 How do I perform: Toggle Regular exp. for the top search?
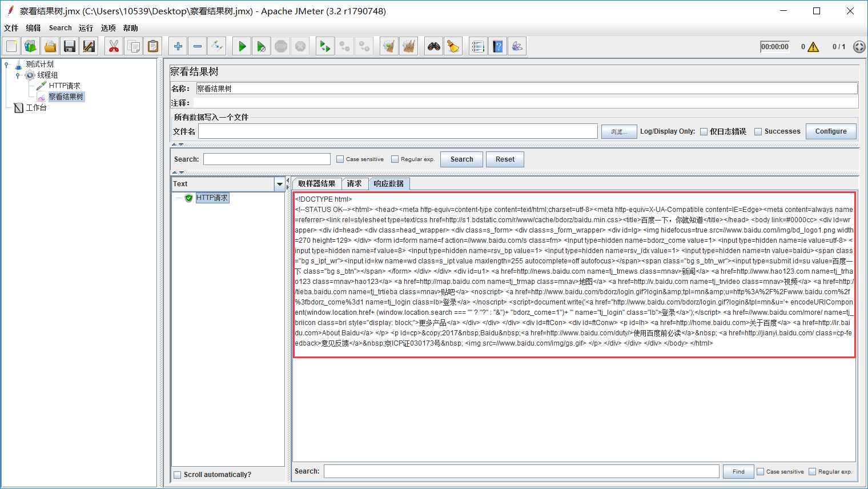(395, 159)
